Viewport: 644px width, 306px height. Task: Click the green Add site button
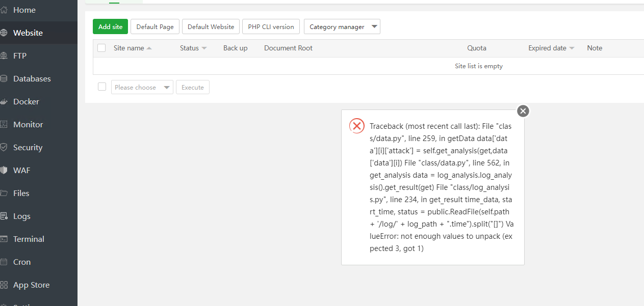[x=110, y=27]
